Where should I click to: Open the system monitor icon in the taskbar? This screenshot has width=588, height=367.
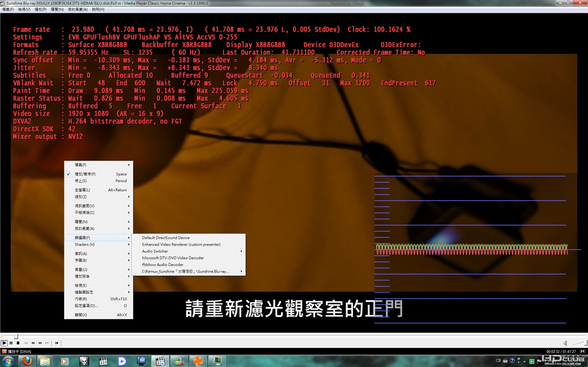pos(217,361)
